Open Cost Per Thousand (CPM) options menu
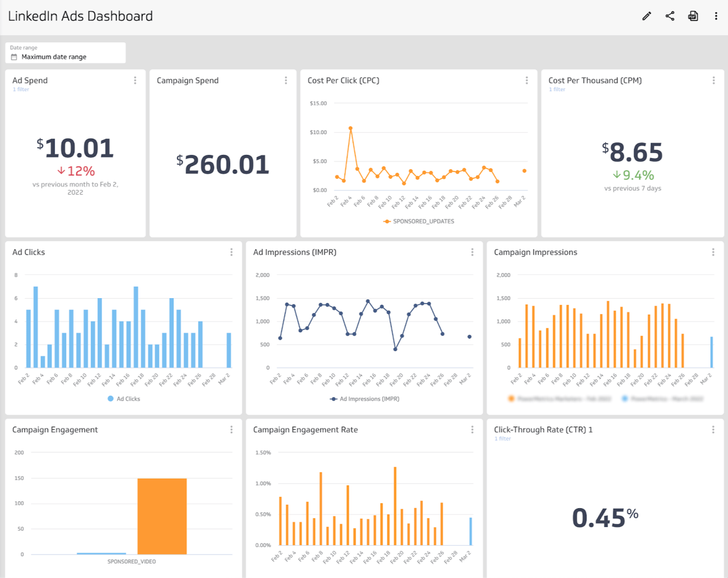The width and height of the screenshot is (728, 578). (713, 80)
